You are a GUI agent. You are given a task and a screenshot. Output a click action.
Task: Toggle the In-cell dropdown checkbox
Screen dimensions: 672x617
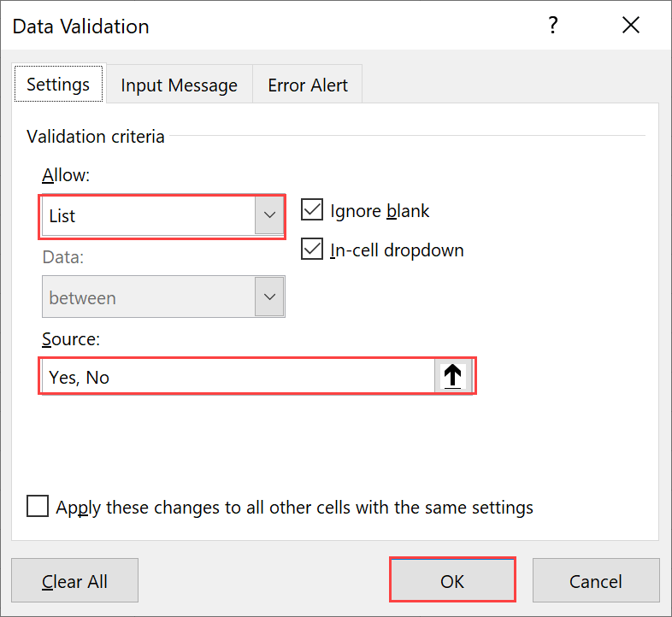(x=311, y=250)
